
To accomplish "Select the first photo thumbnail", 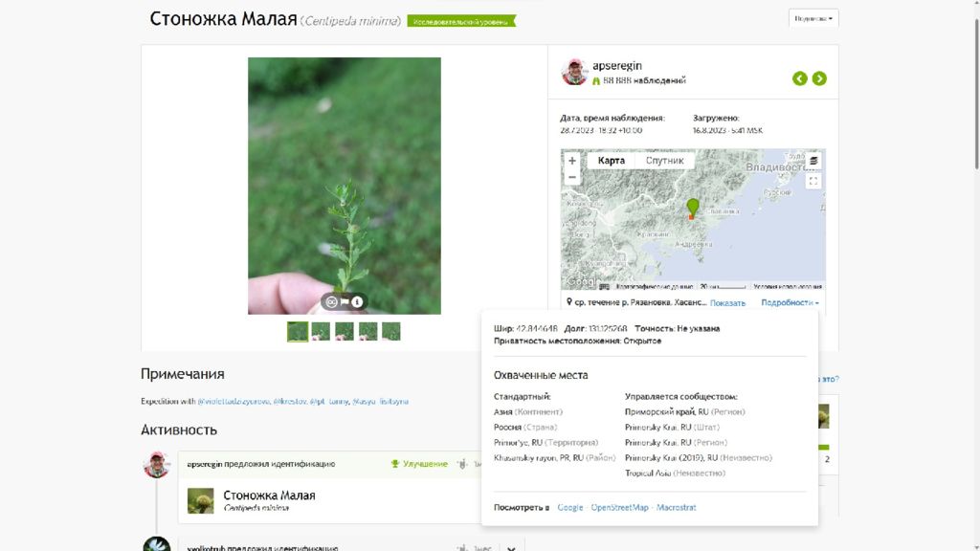I will (x=298, y=331).
